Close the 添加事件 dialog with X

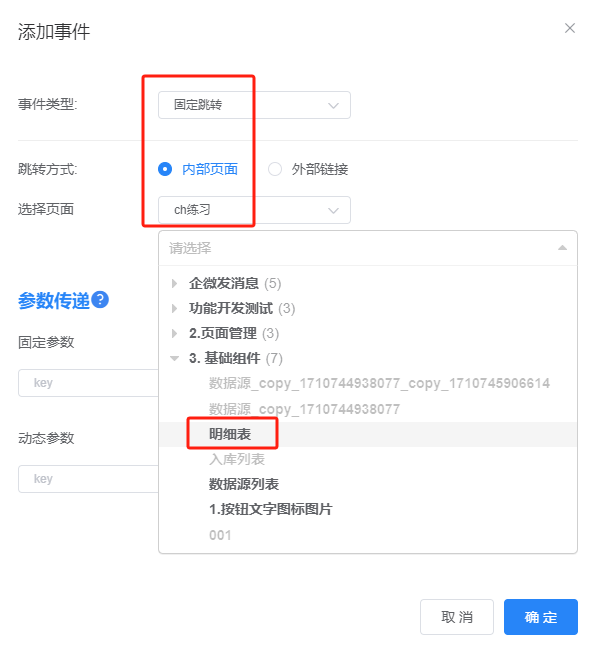[569, 28]
